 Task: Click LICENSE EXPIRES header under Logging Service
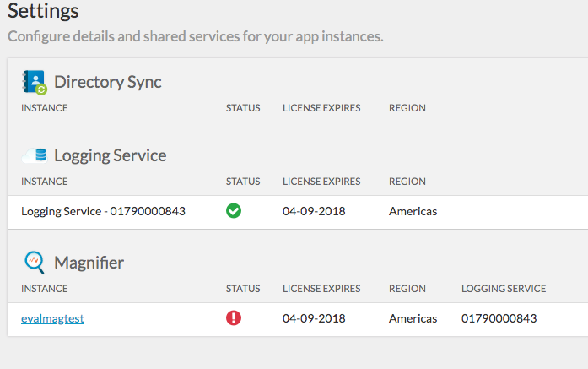tap(321, 182)
